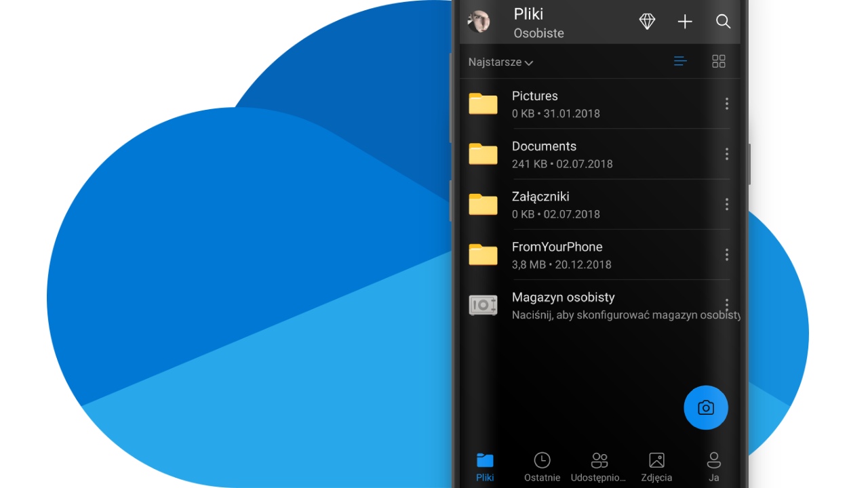Tap the Pliki header title
The image size is (868, 488).
pos(528,14)
